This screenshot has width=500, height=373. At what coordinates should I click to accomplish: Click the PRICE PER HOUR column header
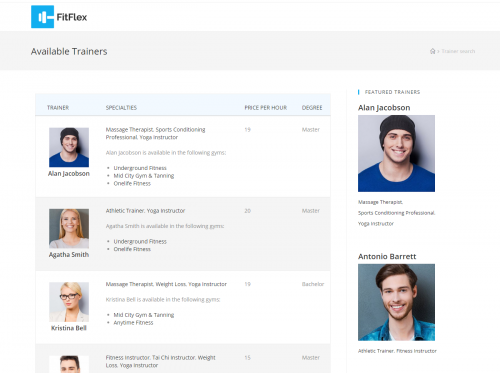pos(266,108)
